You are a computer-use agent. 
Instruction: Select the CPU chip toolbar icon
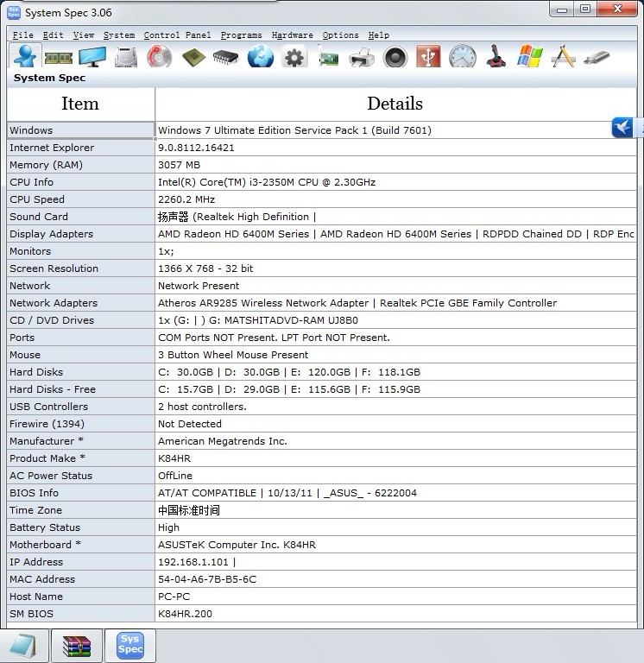[x=193, y=58]
